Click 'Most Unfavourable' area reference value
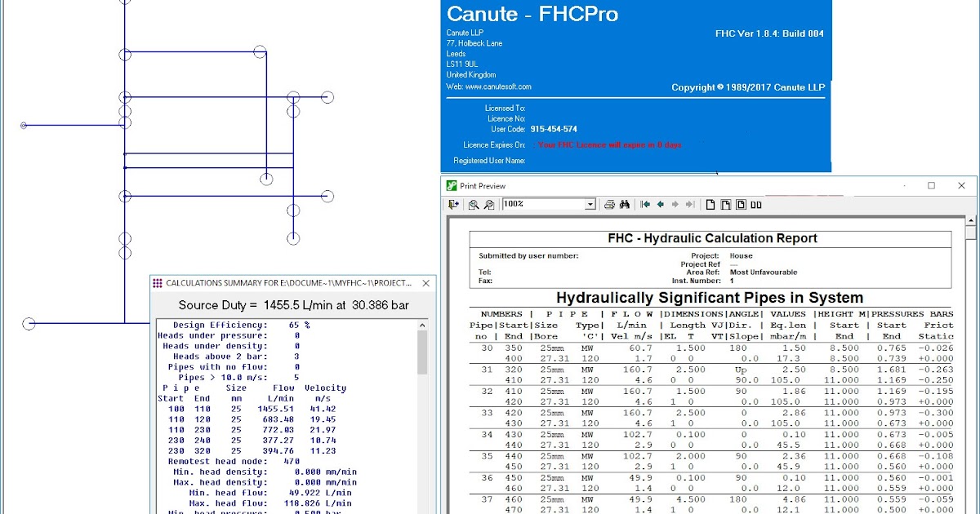980x514 pixels. click(764, 273)
